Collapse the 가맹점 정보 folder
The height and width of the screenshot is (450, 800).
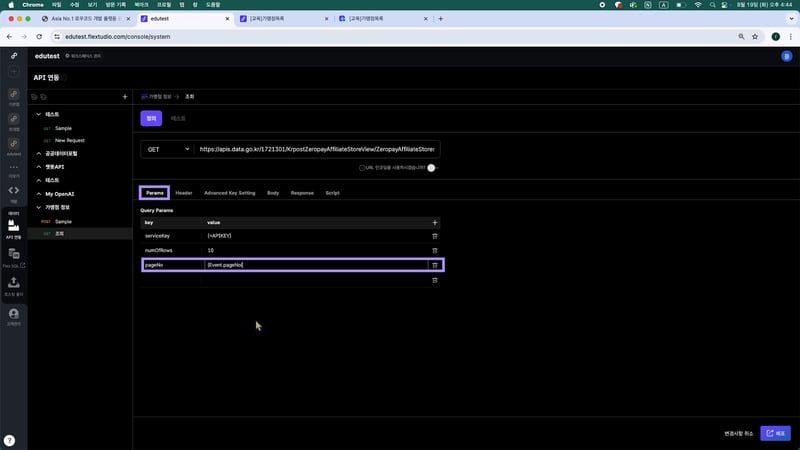click(38, 207)
